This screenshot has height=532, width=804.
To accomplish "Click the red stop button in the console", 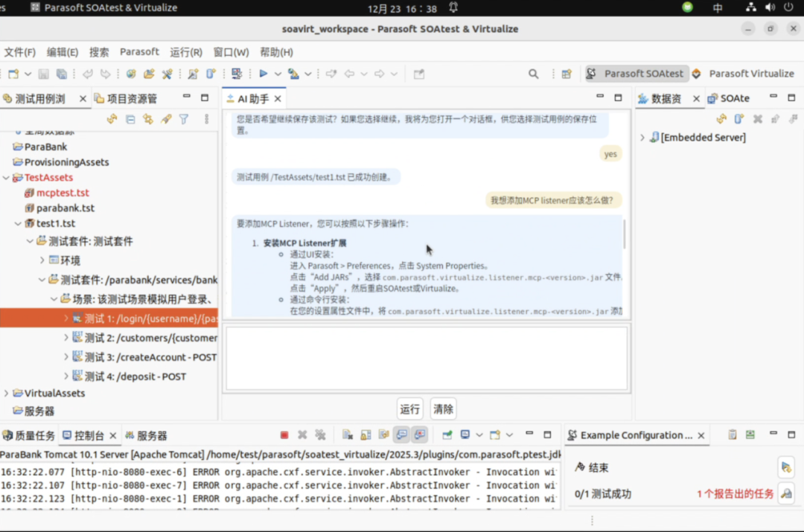I will click(x=284, y=435).
